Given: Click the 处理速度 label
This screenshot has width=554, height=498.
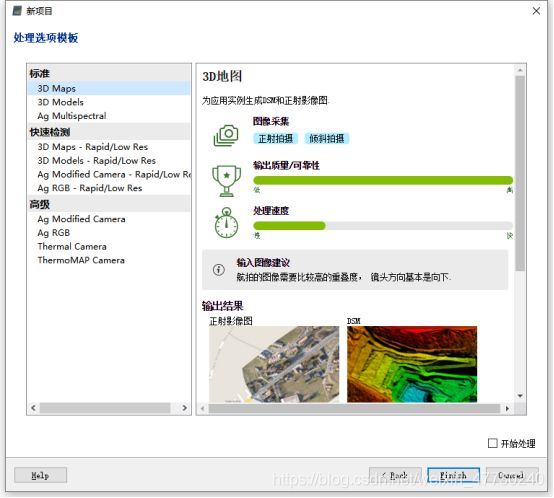Looking at the screenshot, I should tap(271, 211).
